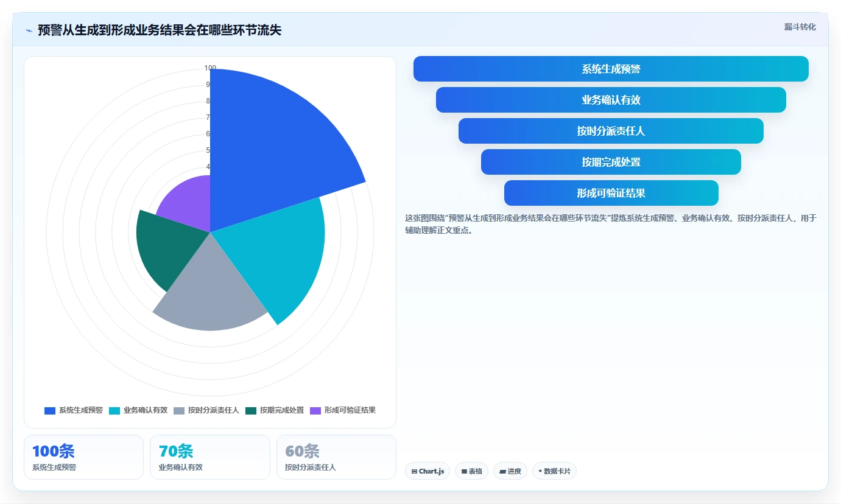
Task: Click the 业务确认有效 funnel bar
Action: [611, 100]
